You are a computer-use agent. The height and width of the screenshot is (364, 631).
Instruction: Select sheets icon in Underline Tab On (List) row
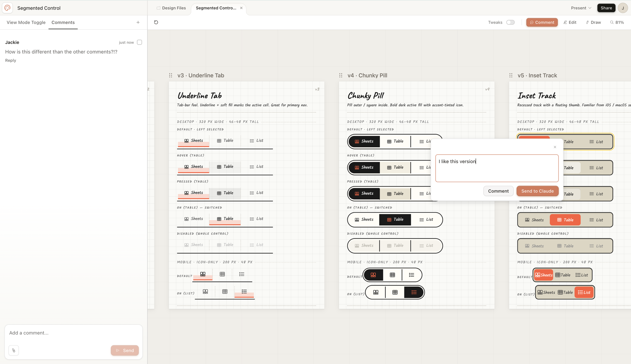(x=205, y=292)
